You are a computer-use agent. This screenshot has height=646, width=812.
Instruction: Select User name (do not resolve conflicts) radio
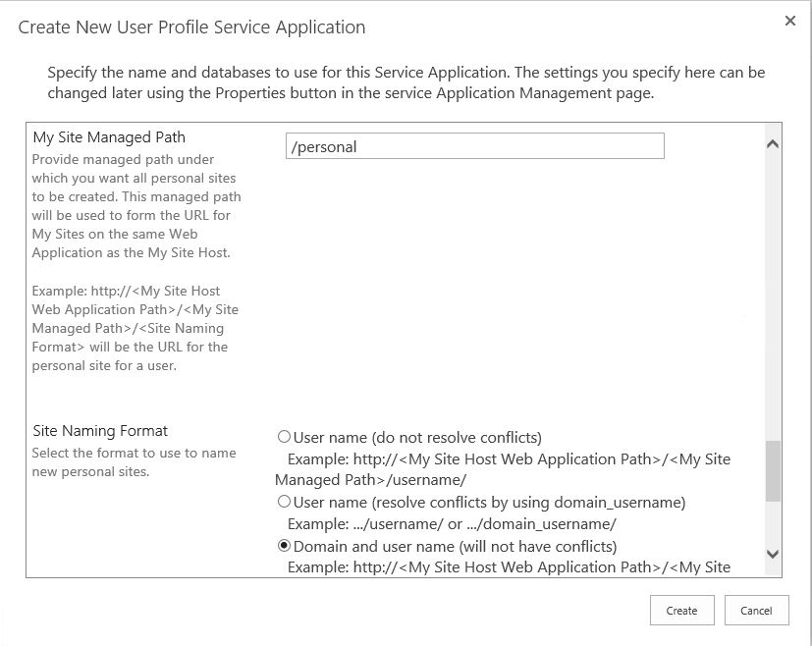[x=285, y=437]
